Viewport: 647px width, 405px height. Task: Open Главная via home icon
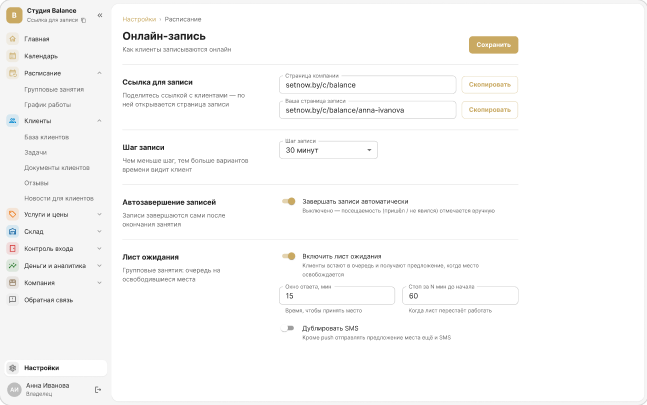13,39
